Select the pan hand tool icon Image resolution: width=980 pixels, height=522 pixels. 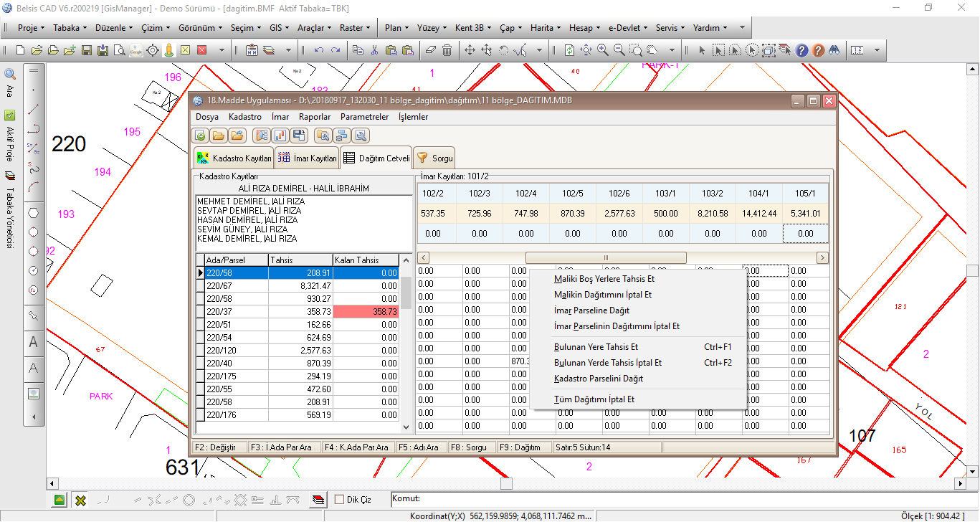[652, 50]
